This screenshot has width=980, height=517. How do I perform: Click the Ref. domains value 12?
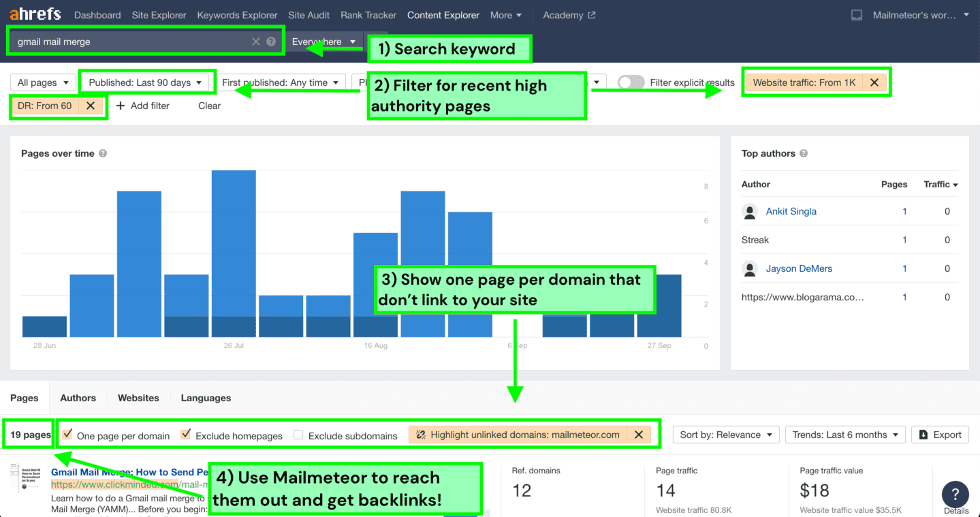(x=522, y=490)
